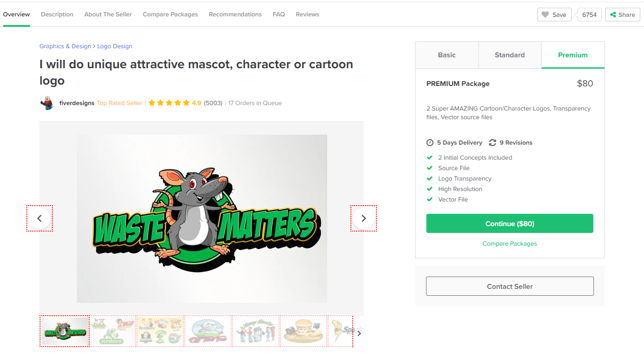The image size is (644, 358).
Task: Click the Continue ($80) button
Action: coord(510,223)
